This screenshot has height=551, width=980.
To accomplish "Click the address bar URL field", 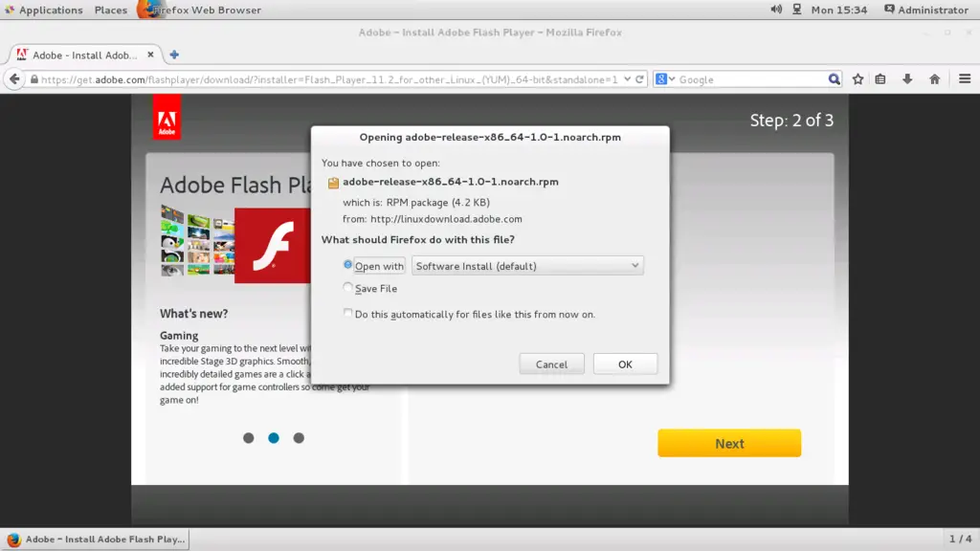I will click(329, 79).
